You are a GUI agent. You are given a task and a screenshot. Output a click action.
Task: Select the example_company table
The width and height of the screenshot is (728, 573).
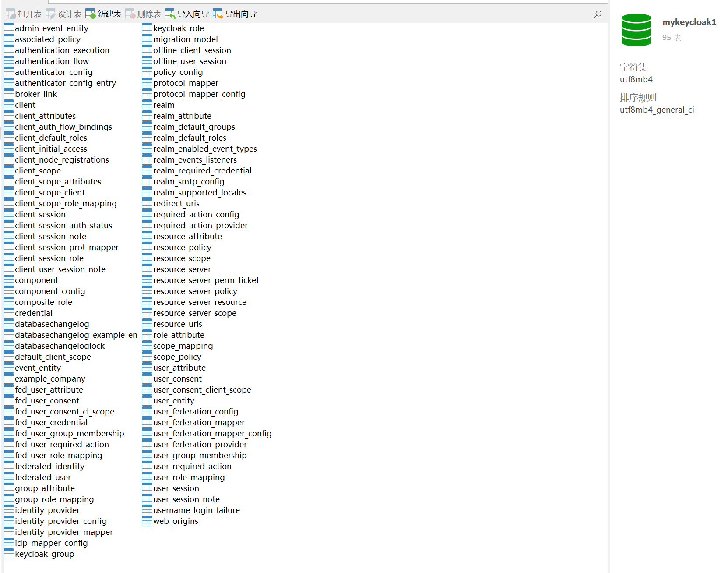point(50,379)
